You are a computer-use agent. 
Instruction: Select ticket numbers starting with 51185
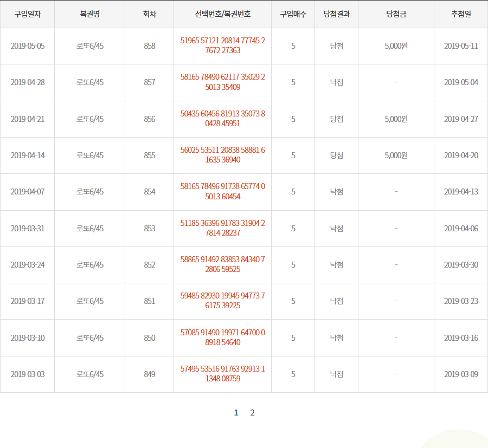(222, 228)
